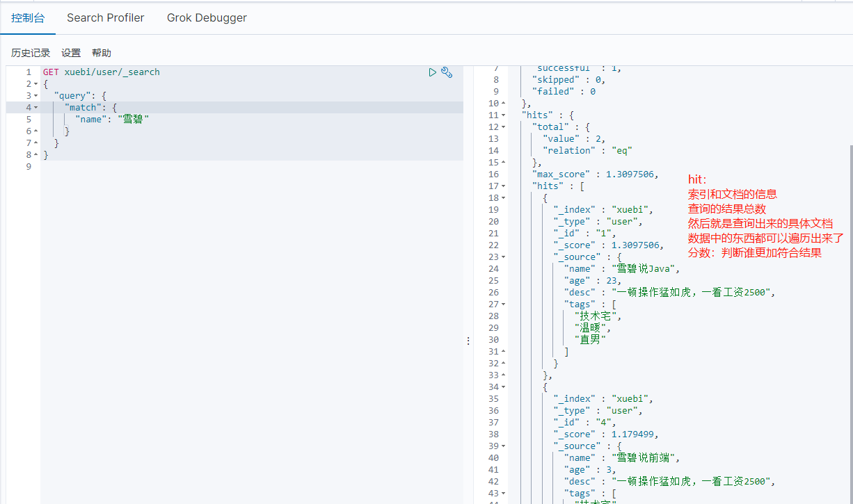Collapse the "hits" object on response line 11
Screen dimensions: 853x504
[x=504, y=115]
